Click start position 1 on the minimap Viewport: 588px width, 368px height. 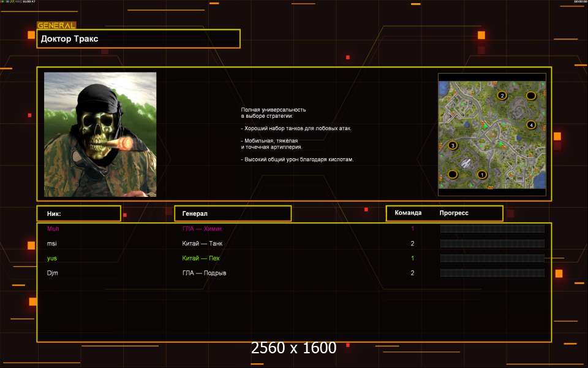(482, 174)
